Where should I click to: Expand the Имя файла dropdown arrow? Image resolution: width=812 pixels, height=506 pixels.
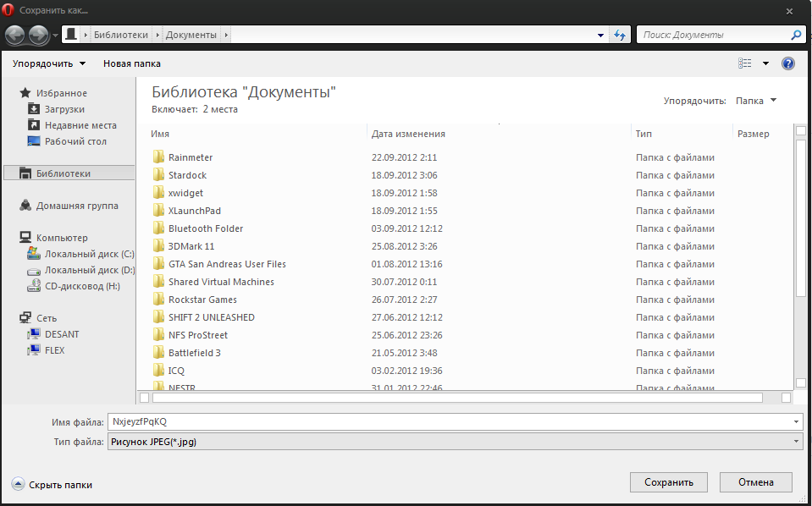(x=797, y=421)
